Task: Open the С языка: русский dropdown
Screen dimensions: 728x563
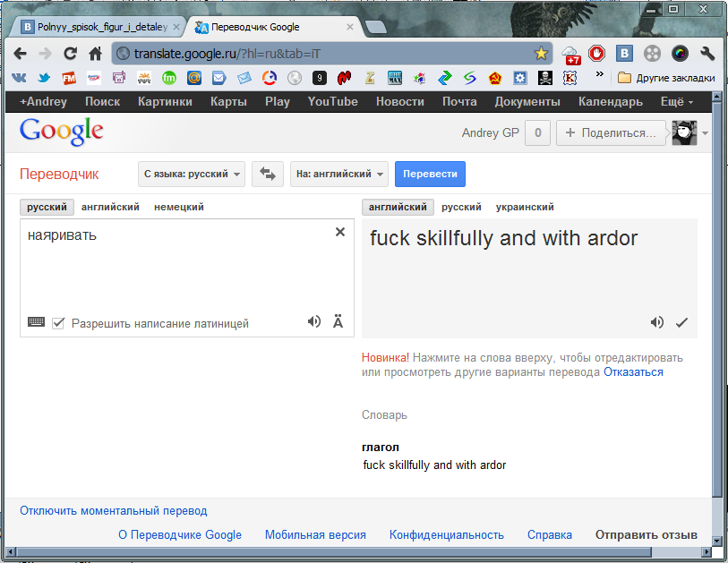Action: [x=192, y=174]
